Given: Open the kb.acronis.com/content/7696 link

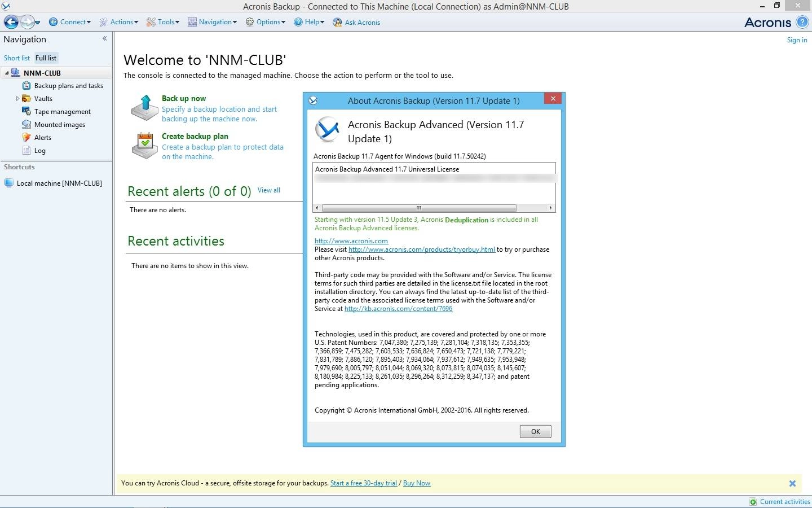Looking at the screenshot, I should (399, 309).
